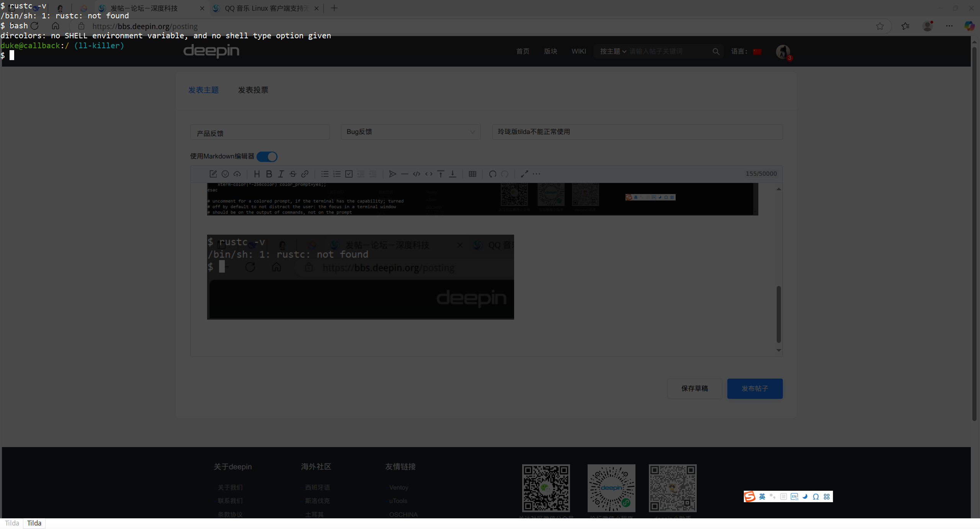This screenshot has width=980, height=529.
Task: Insert an unordered bullet list
Action: click(x=325, y=174)
